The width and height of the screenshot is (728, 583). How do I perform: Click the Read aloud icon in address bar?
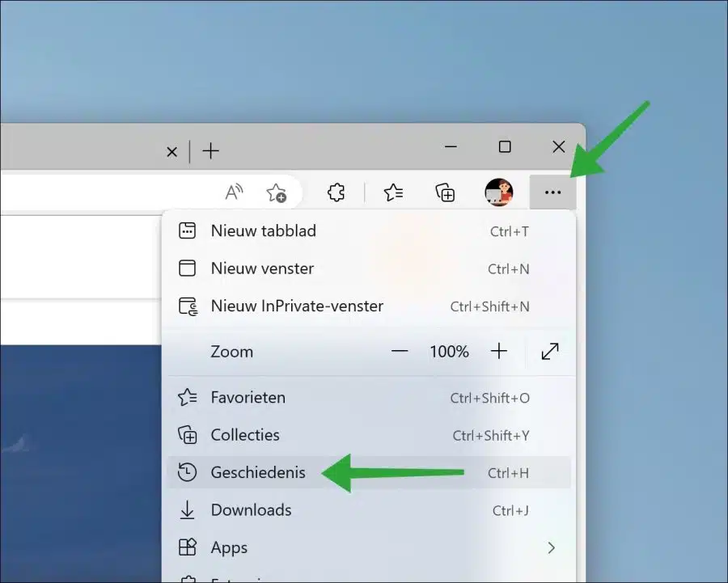[x=234, y=192]
